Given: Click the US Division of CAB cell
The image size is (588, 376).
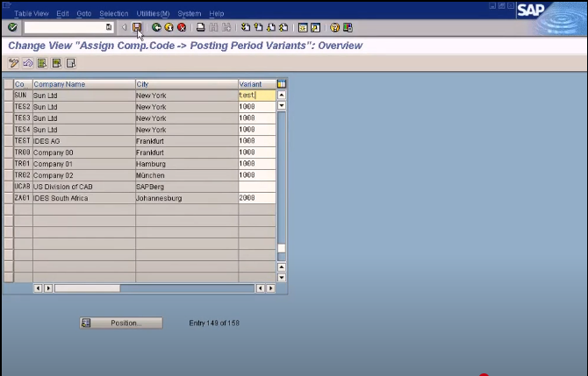Looking at the screenshot, I should click(x=84, y=187).
